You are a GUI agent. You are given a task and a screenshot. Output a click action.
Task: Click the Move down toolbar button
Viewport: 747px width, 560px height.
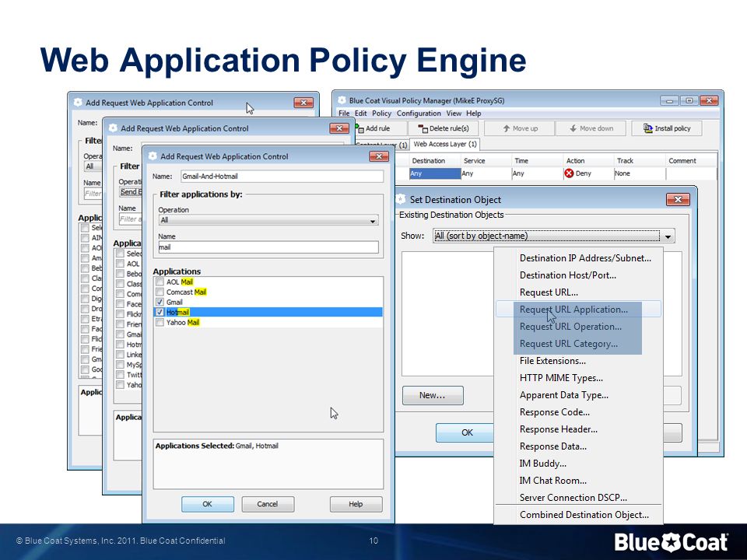click(x=591, y=128)
